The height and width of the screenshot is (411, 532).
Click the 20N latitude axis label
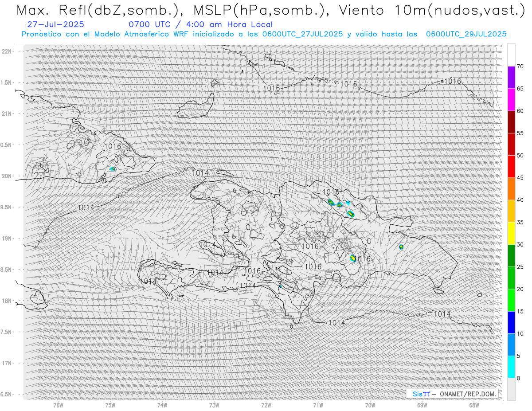pyautogui.click(x=6, y=176)
